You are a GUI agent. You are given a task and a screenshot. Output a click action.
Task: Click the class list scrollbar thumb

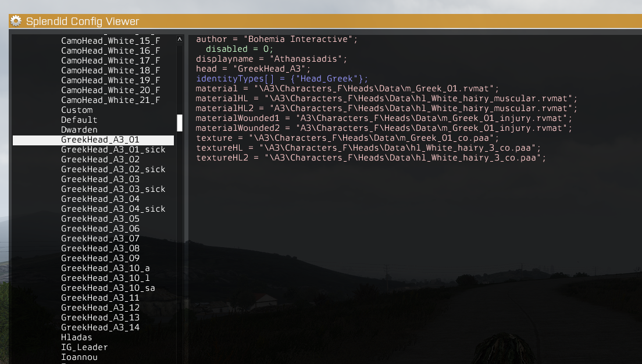coord(179,123)
